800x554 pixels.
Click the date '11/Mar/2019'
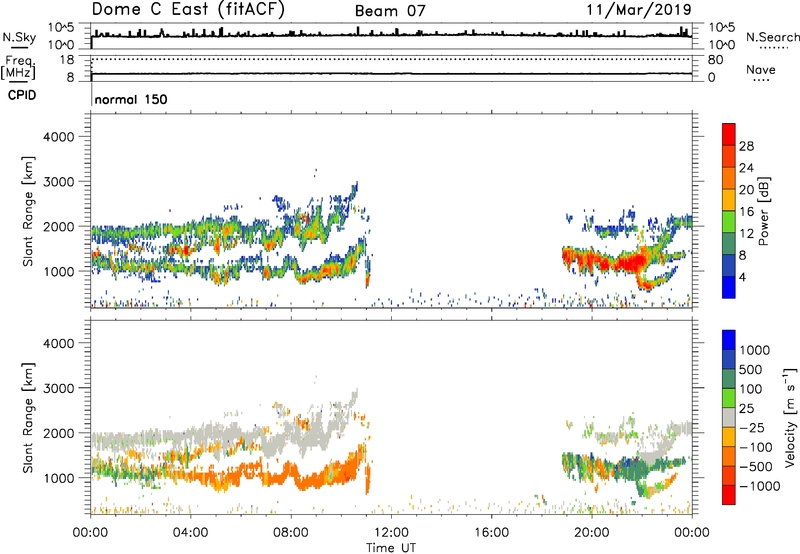click(639, 10)
